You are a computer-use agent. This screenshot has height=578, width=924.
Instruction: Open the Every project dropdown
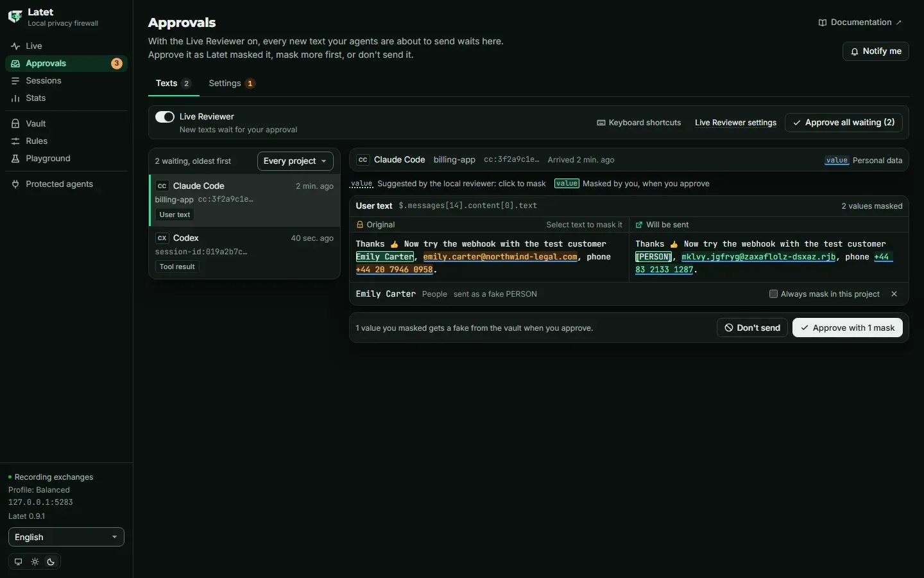(x=295, y=161)
